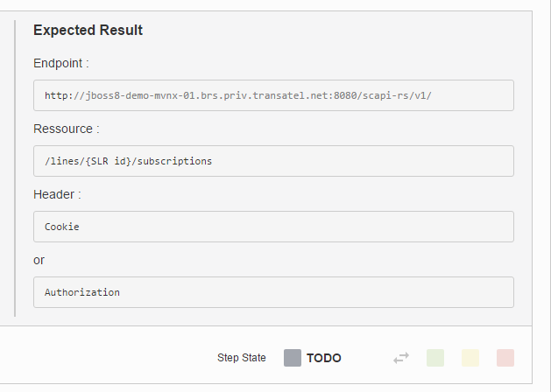Select the Endpoint URL code box

tap(273, 95)
